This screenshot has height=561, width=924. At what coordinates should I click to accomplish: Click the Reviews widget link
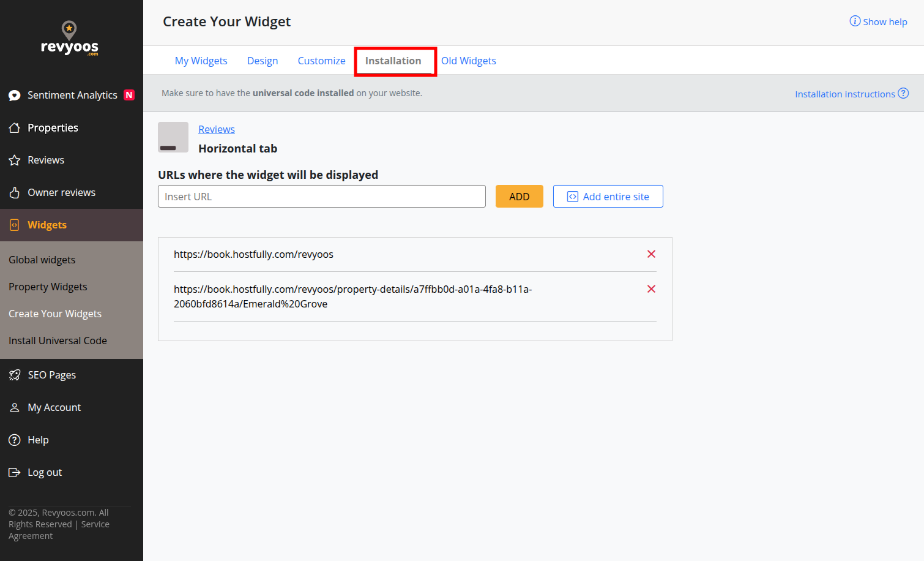[x=217, y=129]
